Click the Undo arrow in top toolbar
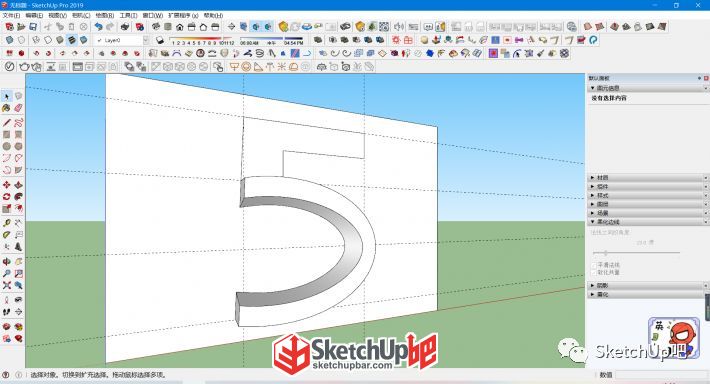Image resolution: width=710 pixels, height=384 pixels. 98,27
